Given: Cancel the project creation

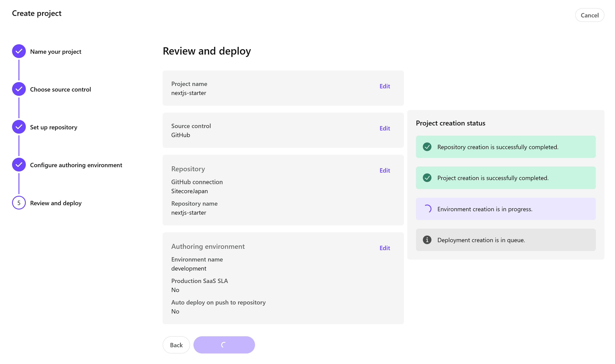Looking at the screenshot, I should coord(589,15).
